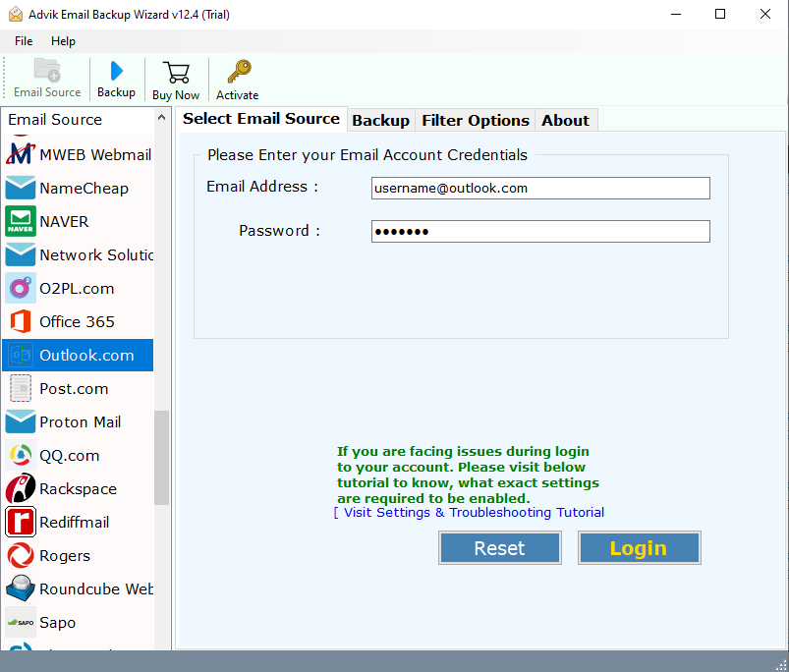This screenshot has height=672, width=789.
Task: Select the QQ.com icon
Action: click(20, 455)
